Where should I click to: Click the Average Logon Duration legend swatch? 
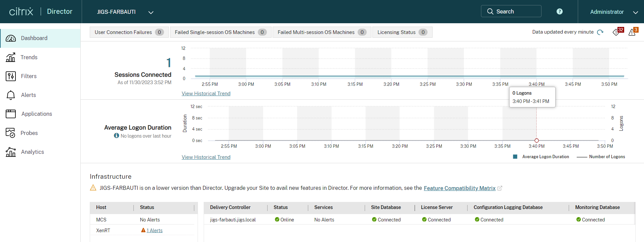[x=515, y=157]
